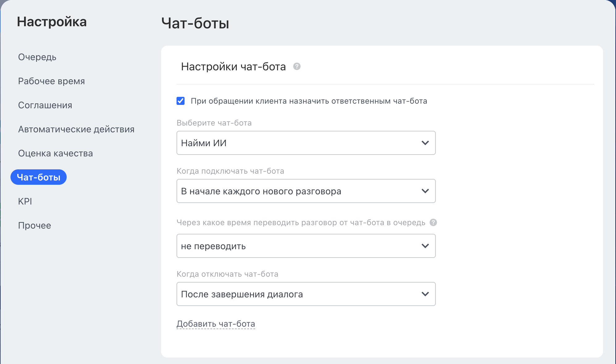Click chevron arrow of После завершения диалога field
The height and width of the screenshot is (364, 616).
coord(425,294)
